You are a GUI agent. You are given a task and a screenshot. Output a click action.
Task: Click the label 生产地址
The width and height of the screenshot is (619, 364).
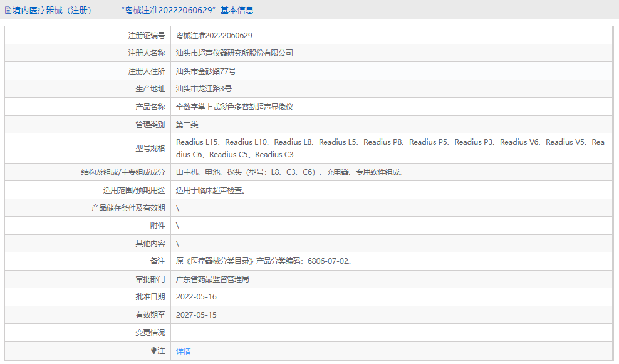150,89
